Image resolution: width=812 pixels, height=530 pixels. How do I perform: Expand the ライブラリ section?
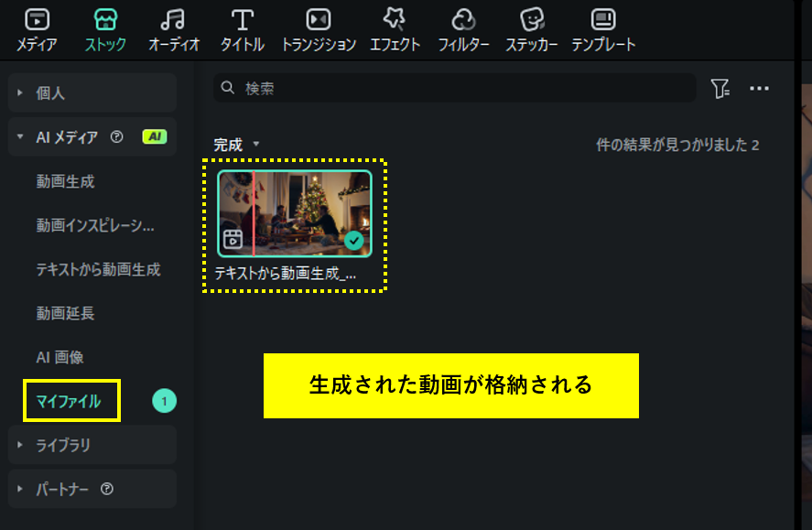coord(21,445)
